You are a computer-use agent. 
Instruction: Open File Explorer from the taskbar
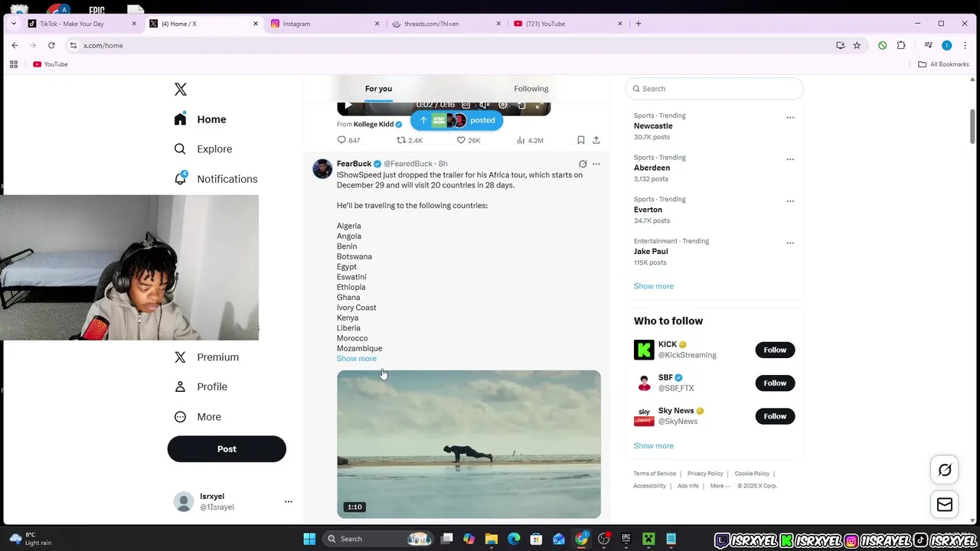(492, 539)
